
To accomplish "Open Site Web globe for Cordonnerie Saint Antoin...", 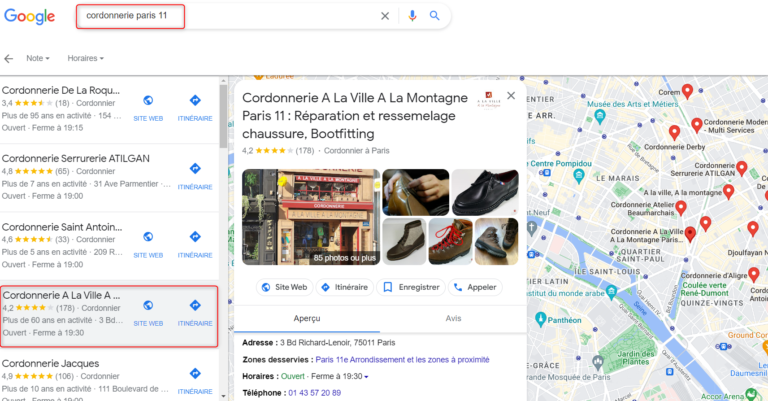I will (x=148, y=237).
